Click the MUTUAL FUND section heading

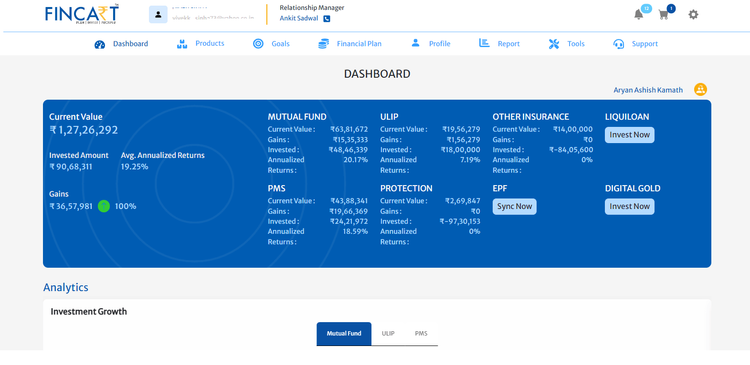[x=297, y=117]
